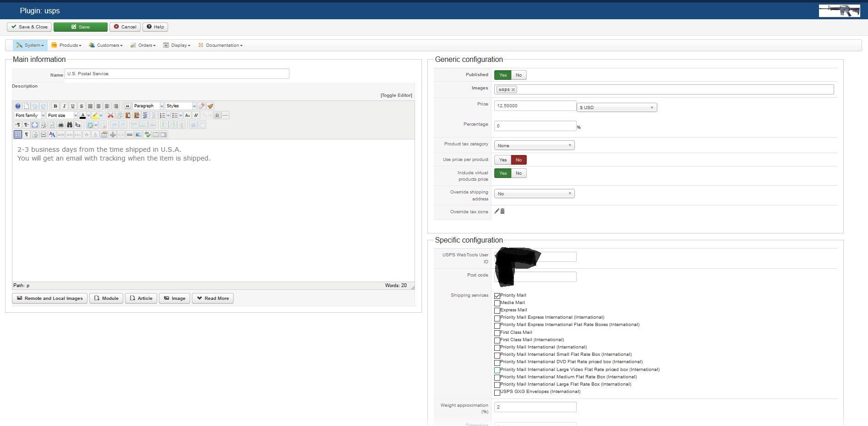Apply subscript formatting in the editor
The image size is (868, 426).
[x=187, y=116]
